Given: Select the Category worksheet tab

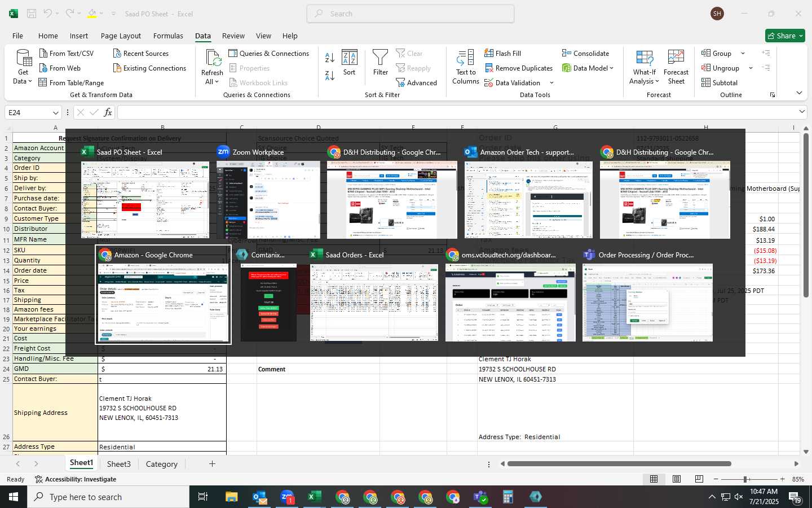Looking at the screenshot, I should coord(162,464).
